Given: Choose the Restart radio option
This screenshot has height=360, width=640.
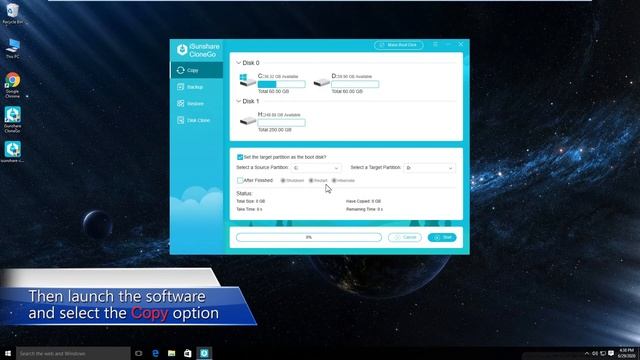Looking at the screenshot, I should pos(311,180).
